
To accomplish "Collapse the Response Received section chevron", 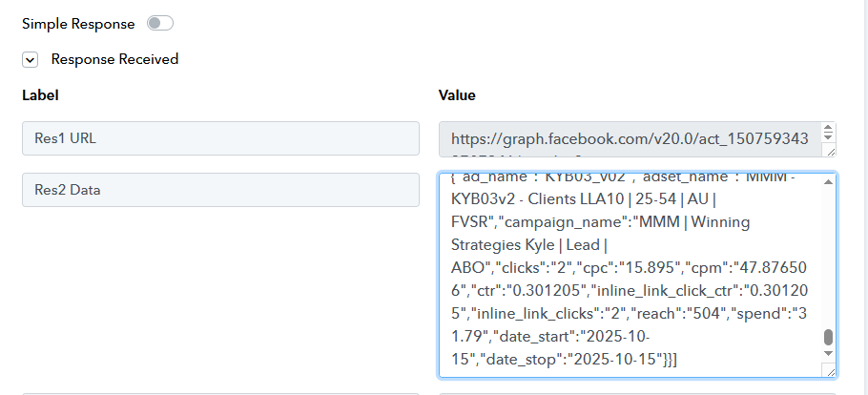I will tap(31, 59).
